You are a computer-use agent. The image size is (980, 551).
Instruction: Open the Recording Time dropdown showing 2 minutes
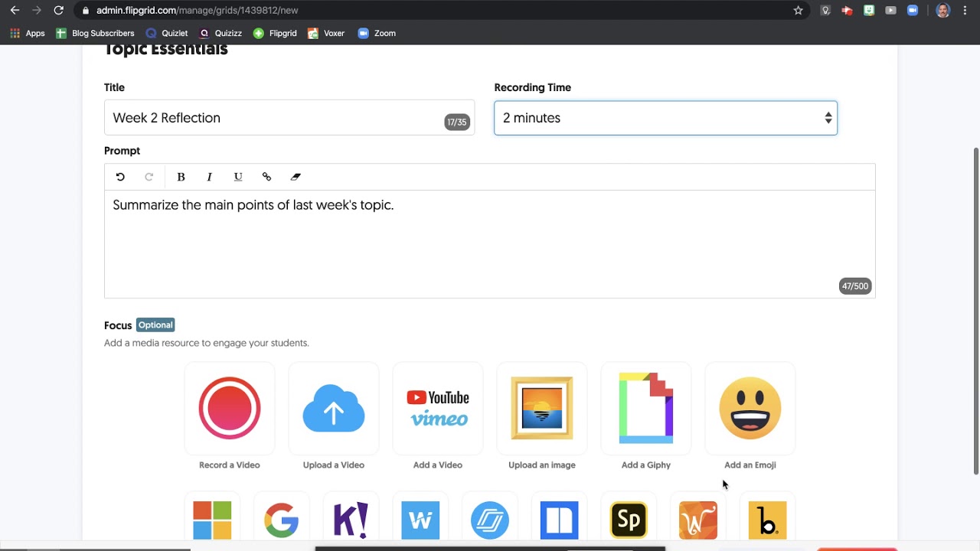(665, 118)
